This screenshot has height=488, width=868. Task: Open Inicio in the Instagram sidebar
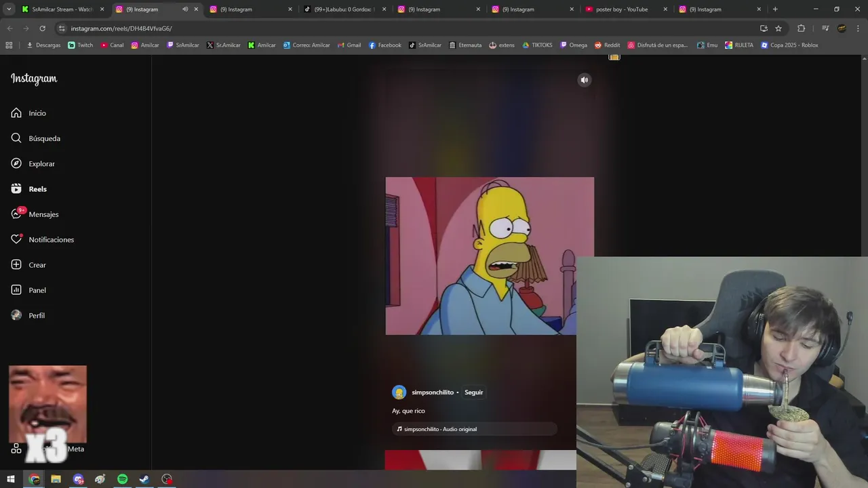(28, 113)
